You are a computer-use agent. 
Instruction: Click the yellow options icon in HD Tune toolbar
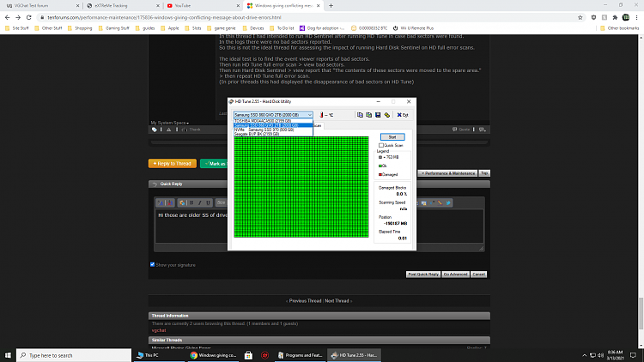click(x=387, y=115)
